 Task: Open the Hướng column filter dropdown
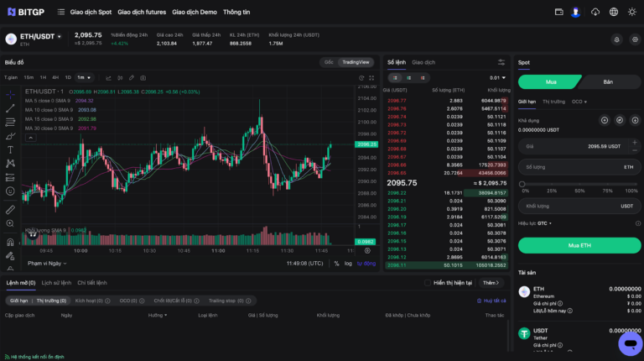point(158,316)
